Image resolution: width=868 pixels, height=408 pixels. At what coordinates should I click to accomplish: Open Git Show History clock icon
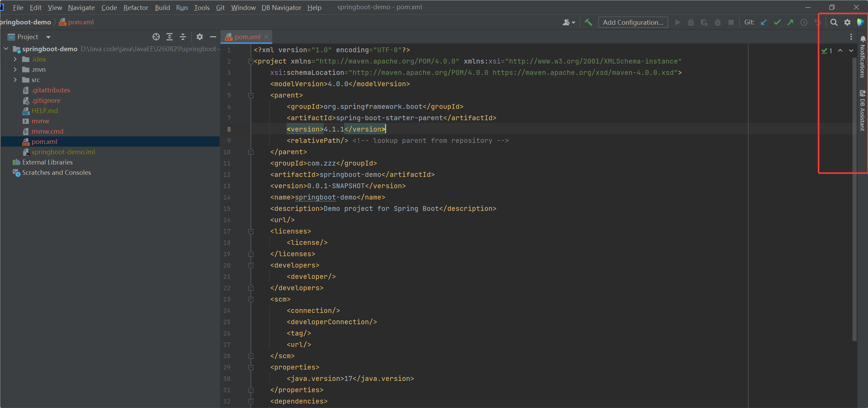coord(804,22)
